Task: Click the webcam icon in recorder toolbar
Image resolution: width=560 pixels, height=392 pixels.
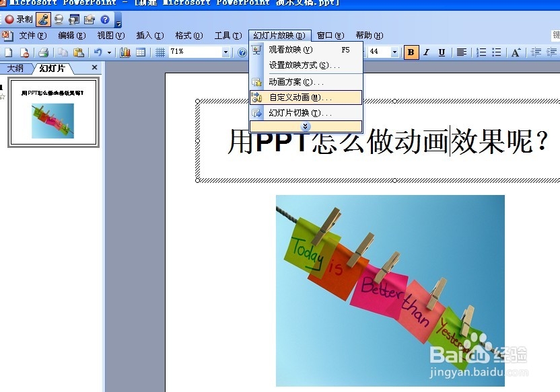Action: pos(59,19)
